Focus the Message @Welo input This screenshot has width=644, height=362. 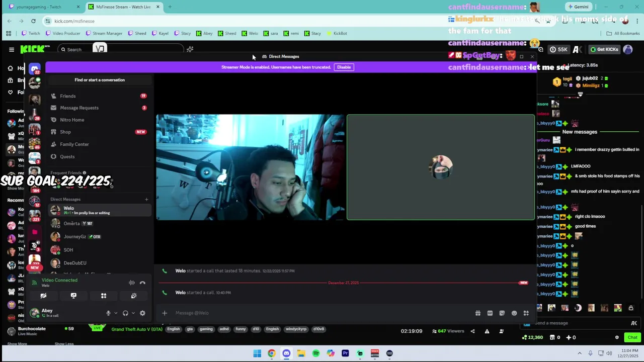pos(322,313)
